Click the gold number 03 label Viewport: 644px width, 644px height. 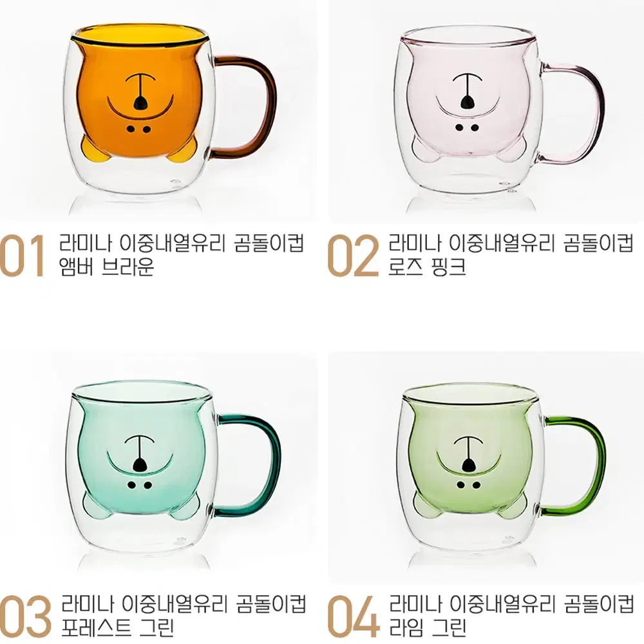click(26, 616)
